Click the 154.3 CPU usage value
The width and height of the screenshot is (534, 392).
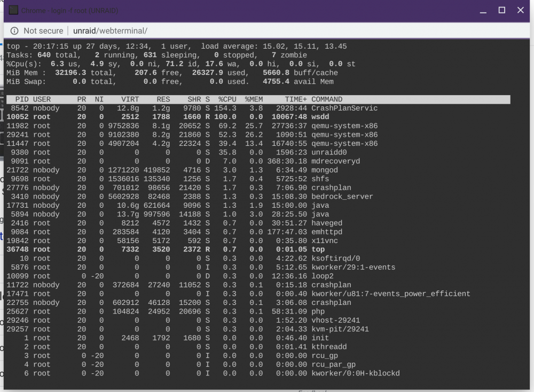pos(225,108)
